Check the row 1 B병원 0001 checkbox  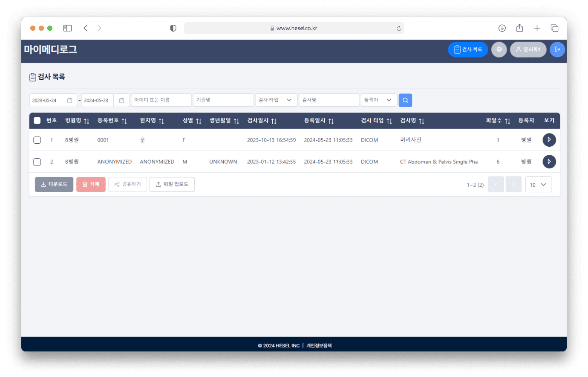(37, 140)
